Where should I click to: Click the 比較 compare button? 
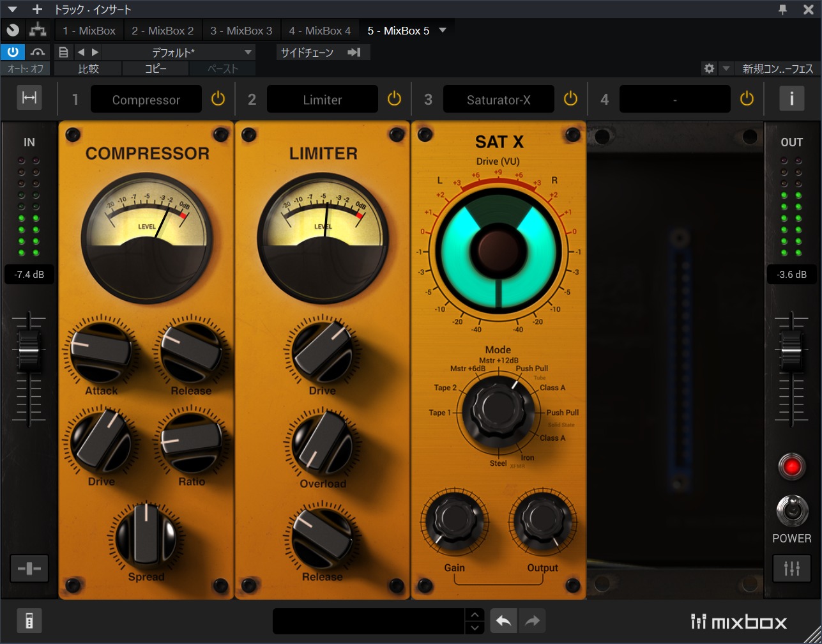[x=88, y=68]
